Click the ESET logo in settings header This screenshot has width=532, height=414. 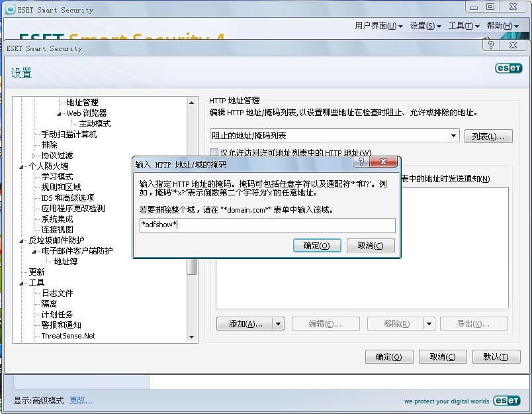509,68
